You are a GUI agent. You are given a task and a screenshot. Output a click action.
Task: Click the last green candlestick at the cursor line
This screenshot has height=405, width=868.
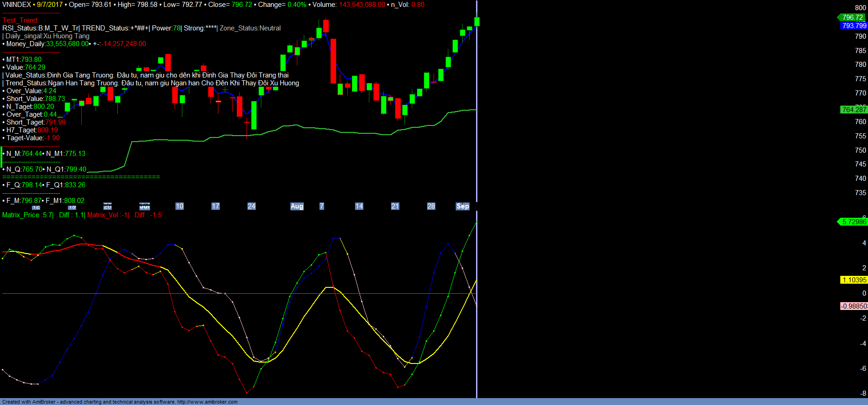476,22
